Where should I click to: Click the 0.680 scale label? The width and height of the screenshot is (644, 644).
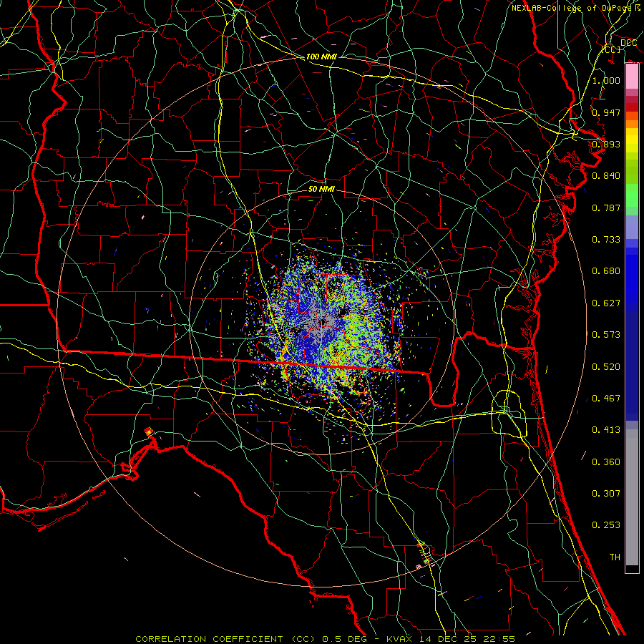(606, 271)
